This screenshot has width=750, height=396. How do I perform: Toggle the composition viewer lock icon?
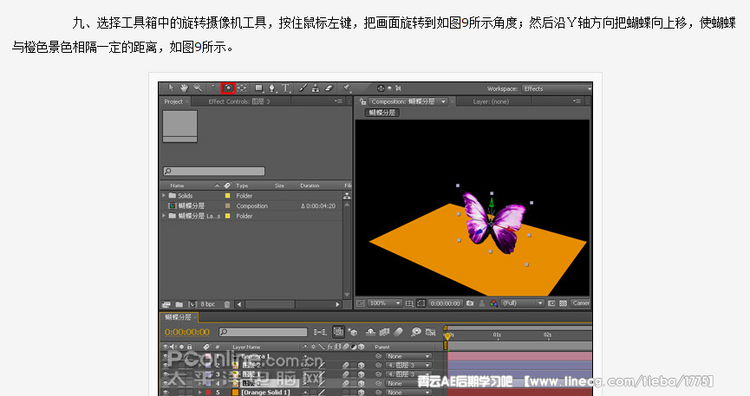coord(363,101)
